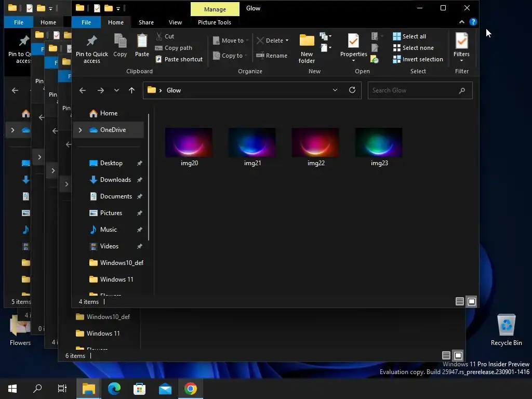Open the Windows Start menu
The height and width of the screenshot is (399, 532).
(12, 389)
